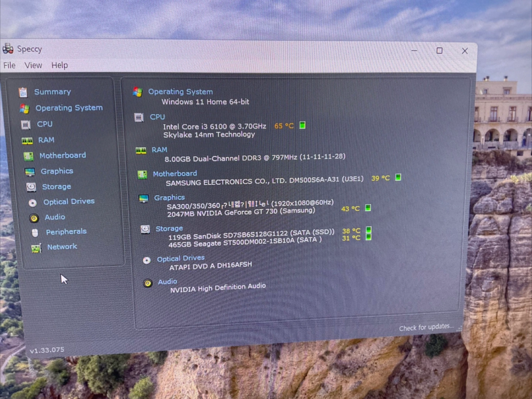The height and width of the screenshot is (399, 532).
Task: Click the ATAPI DVD A DH16AFSH text
Action: click(211, 266)
